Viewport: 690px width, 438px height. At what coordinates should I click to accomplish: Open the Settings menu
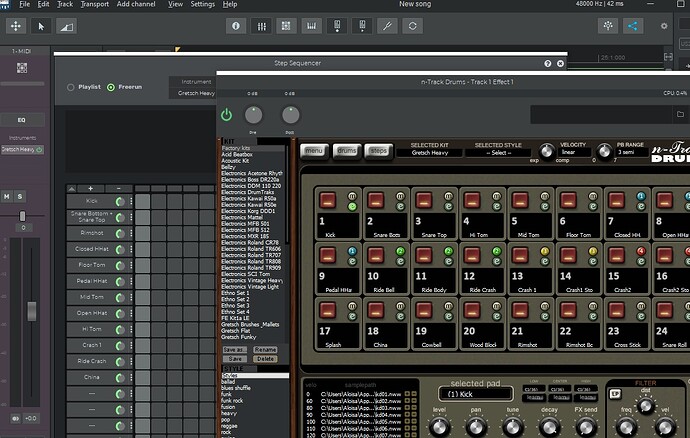pos(202,4)
